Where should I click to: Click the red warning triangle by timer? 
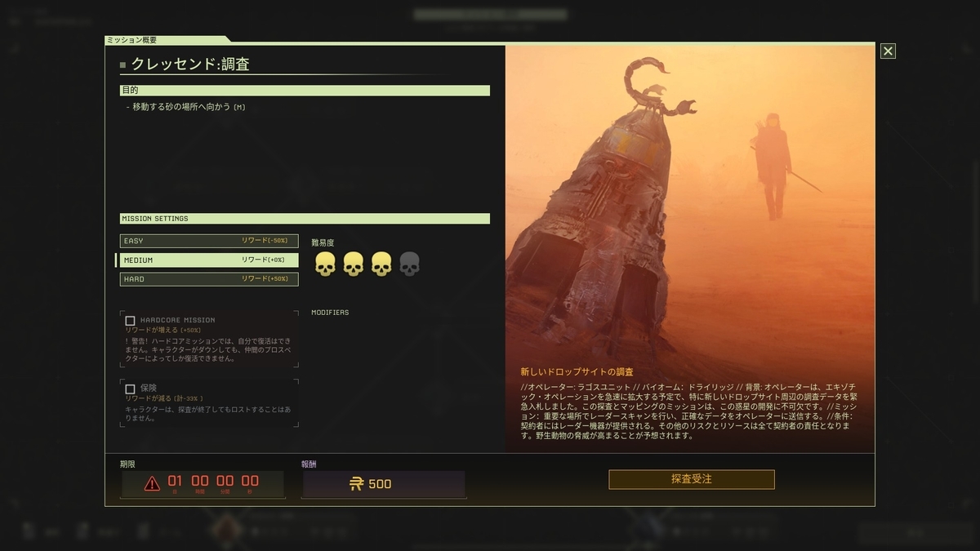152,484
